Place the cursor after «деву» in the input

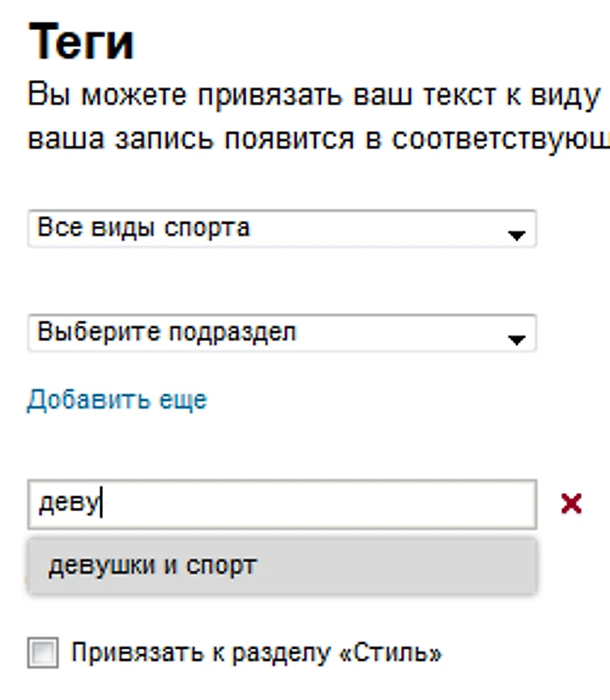tap(101, 505)
